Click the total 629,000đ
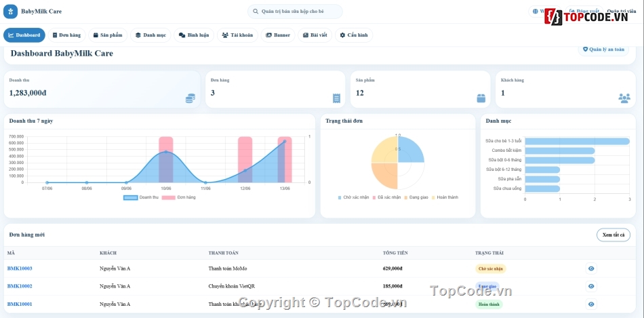644x318 pixels. [x=393, y=269]
